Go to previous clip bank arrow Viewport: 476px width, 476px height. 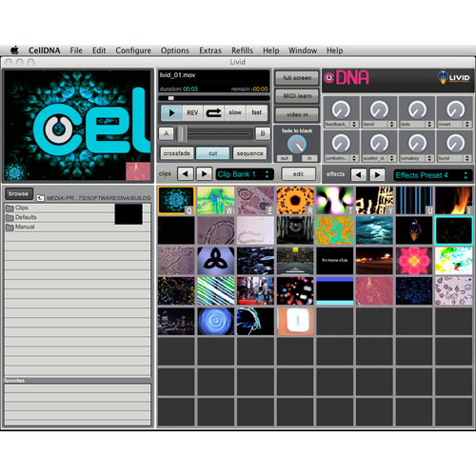click(x=185, y=174)
